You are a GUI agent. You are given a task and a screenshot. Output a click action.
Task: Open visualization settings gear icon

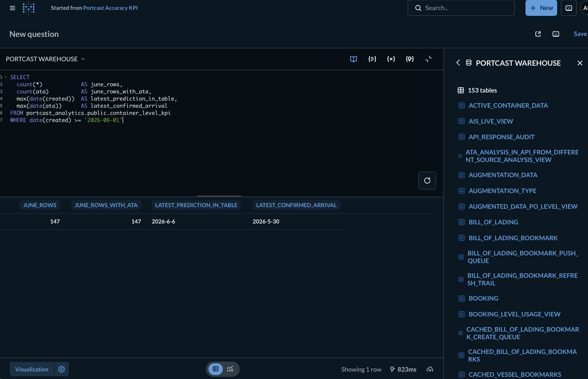(61, 369)
